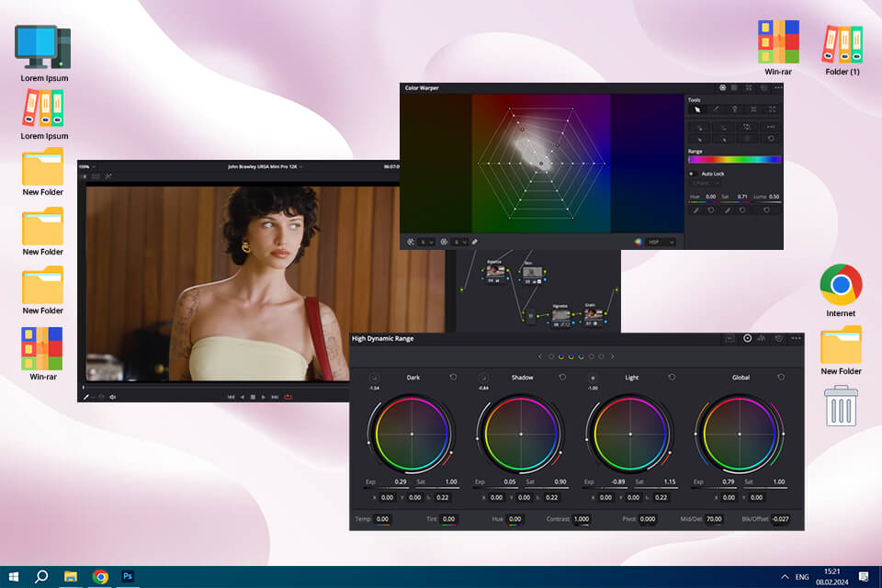Reset the Luma value under Color Warper Range
Viewport: 882px width, 588px height.
click(x=766, y=209)
